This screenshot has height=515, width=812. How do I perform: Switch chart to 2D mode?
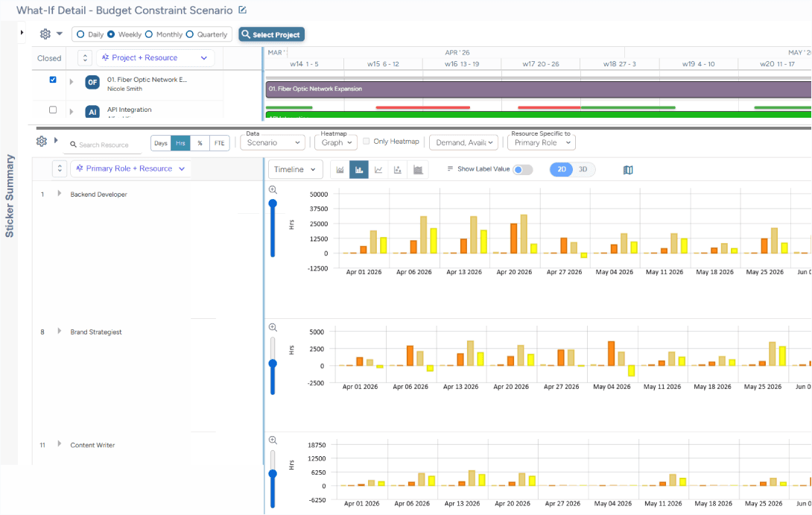[x=562, y=169]
